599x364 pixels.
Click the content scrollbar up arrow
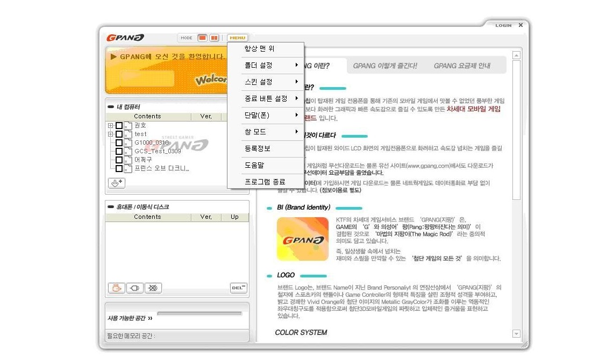[x=517, y=55]
